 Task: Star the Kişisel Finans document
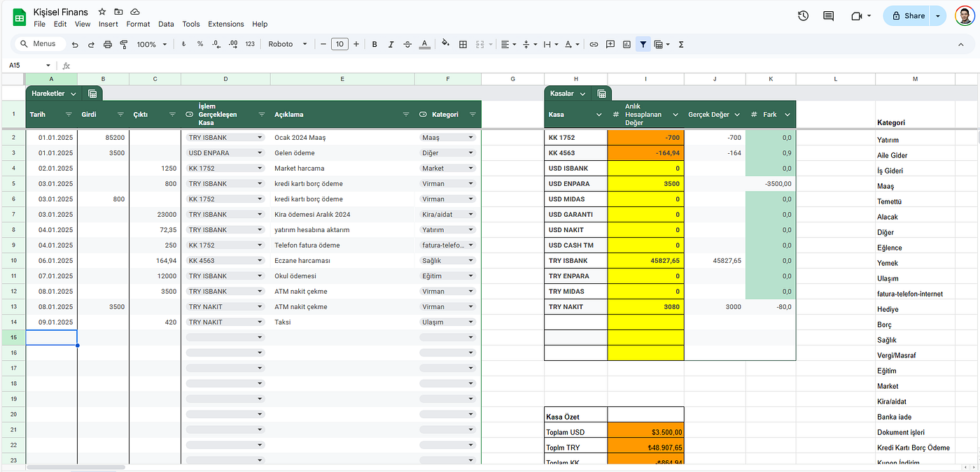pos(102,12)
